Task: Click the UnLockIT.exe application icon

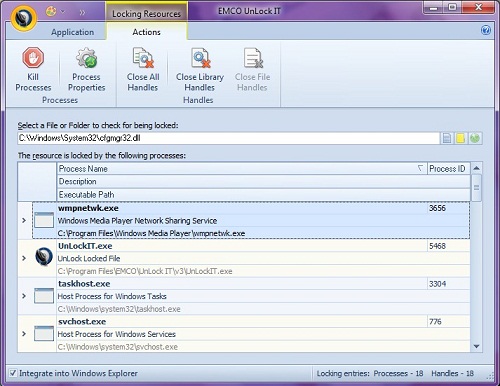Action: click(x=44, y=257)
